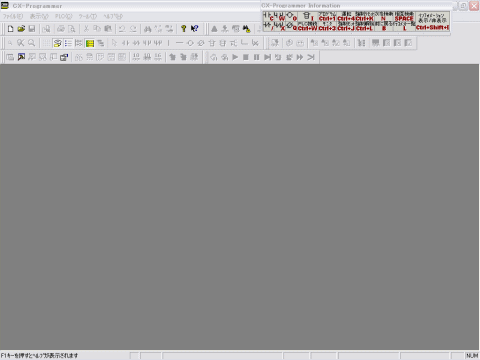This screenshot has height=360, width=480.
Task: Toggle the green address reference view icon
Action: [x=90, y=43]
